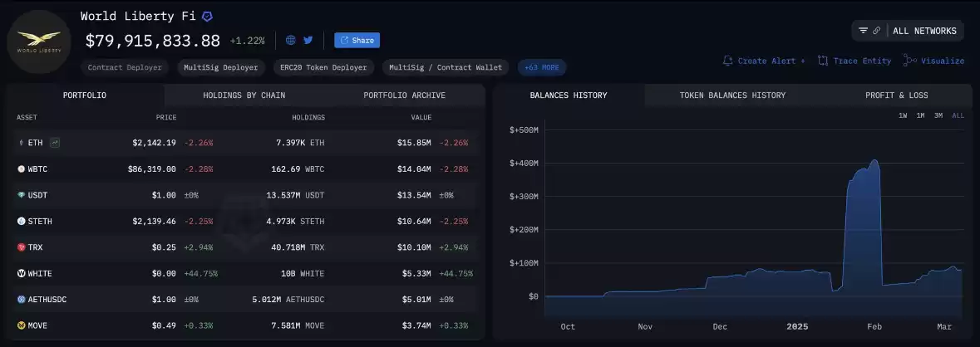Image resolution: width=980 pixels, height=347 pixels.
Task: Switch to BALANCES HISTORY tab
Action: [x=568, y=95]
